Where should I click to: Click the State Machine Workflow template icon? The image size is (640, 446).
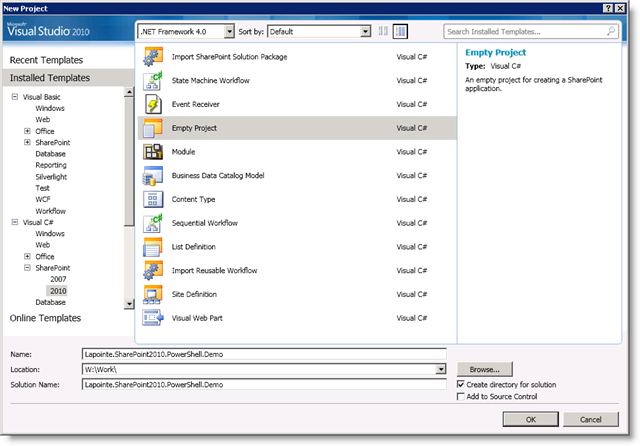click(153, 80)
